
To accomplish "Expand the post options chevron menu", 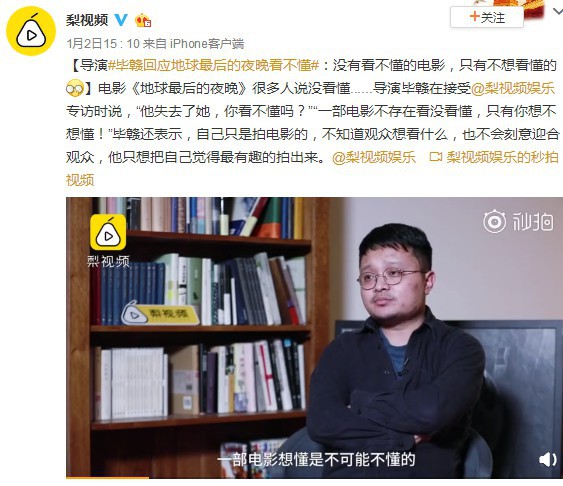I will [x=558, y=12].
